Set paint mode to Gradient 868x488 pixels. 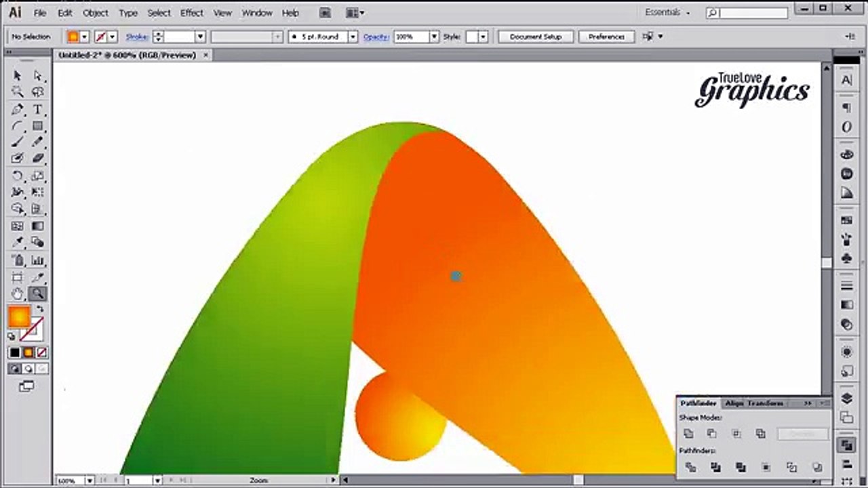[28, 352]
